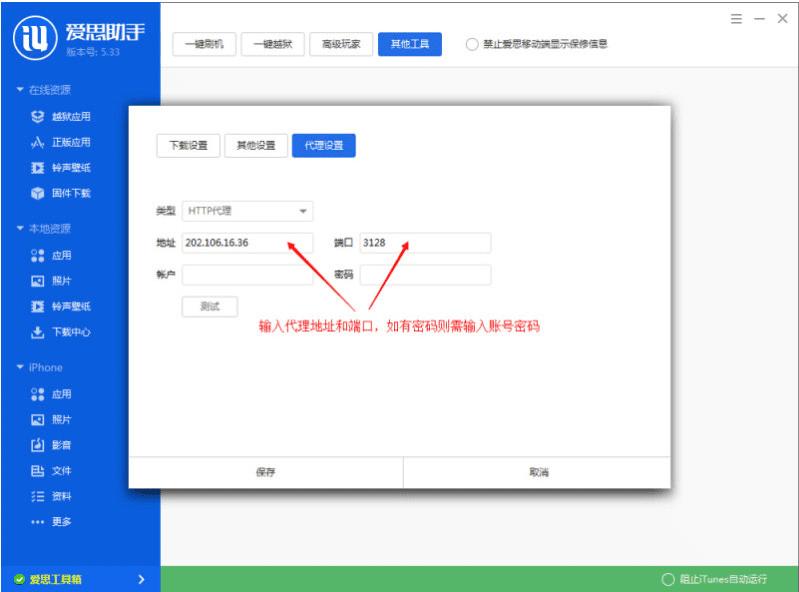The width and height of the screenshot is (799, 592).
Task: Open 固件下载 firmware icon
Action: tap(37, 193)
